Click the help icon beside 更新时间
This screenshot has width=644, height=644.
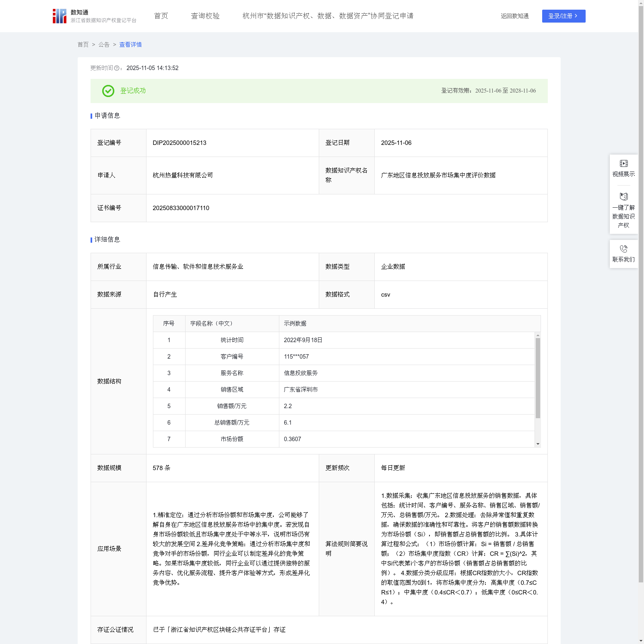pos(117,68)
